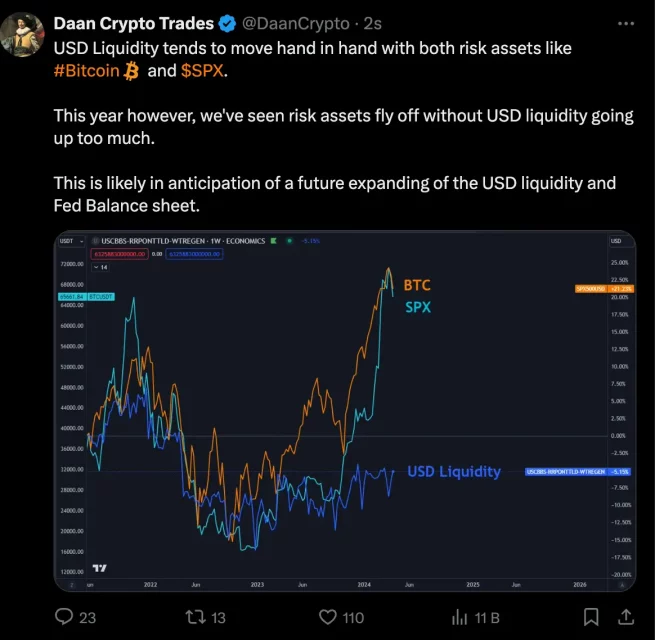This screenshot has height=640, width=655.
Task: Expand the USDT currency dropdown on chart
Action: pos(71,241)
